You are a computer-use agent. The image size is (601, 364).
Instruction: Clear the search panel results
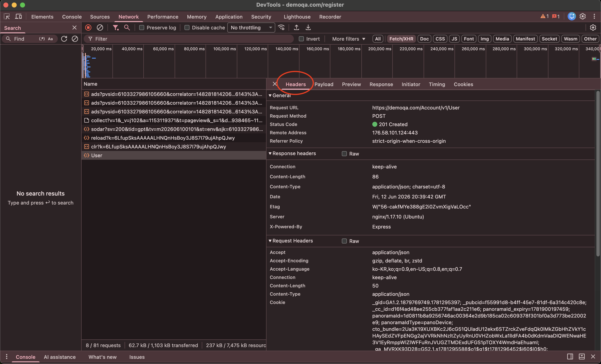click(75, 39)
